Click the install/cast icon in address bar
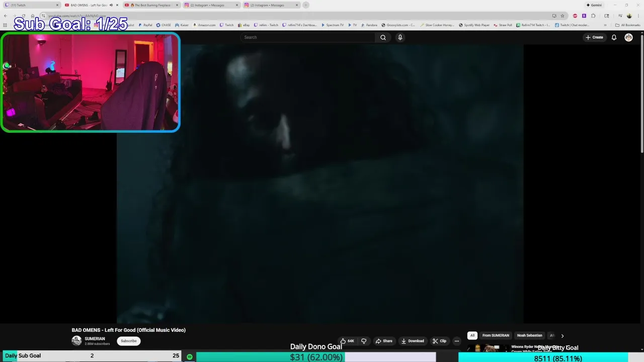Image resolution: width=644 pixels, height=362 pixels. (554, 16)
